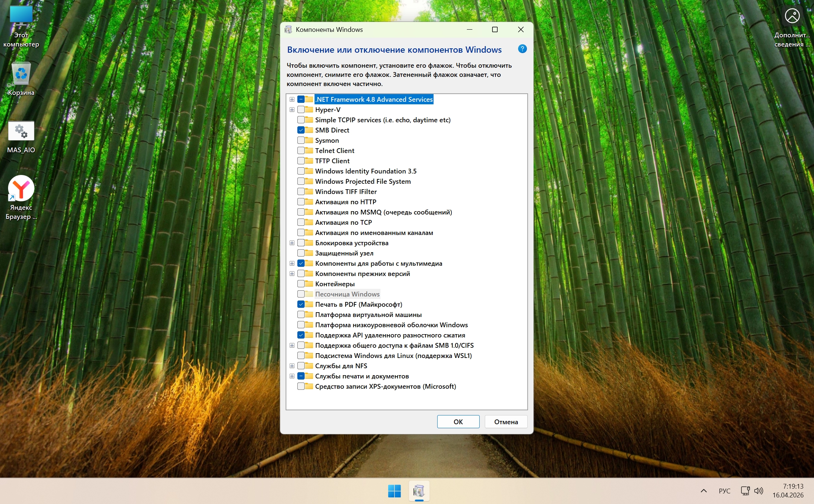This screenshot has height=504, width=814.
Task: Select the Windows Projected File System item
Action: pyautogui.click(x=363, y=181)
